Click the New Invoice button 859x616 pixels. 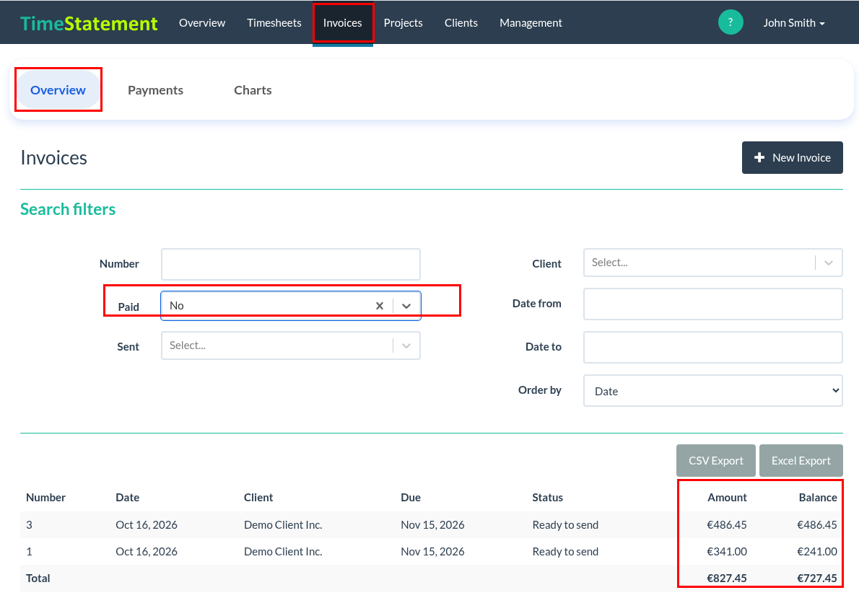(x=792, y=158)
